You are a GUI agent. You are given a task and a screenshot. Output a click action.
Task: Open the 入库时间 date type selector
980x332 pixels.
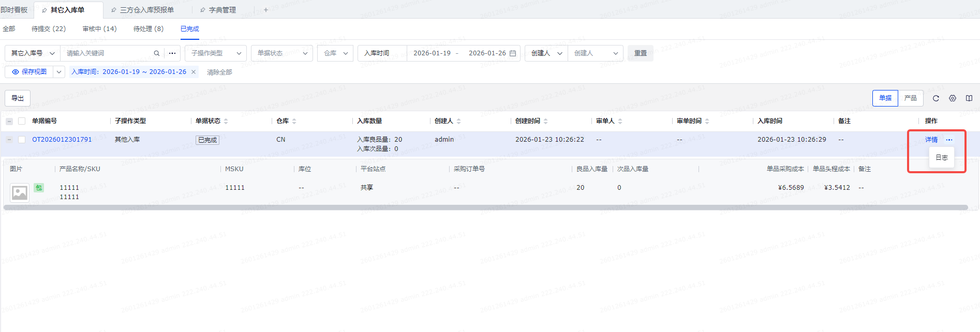pos(382,53)
